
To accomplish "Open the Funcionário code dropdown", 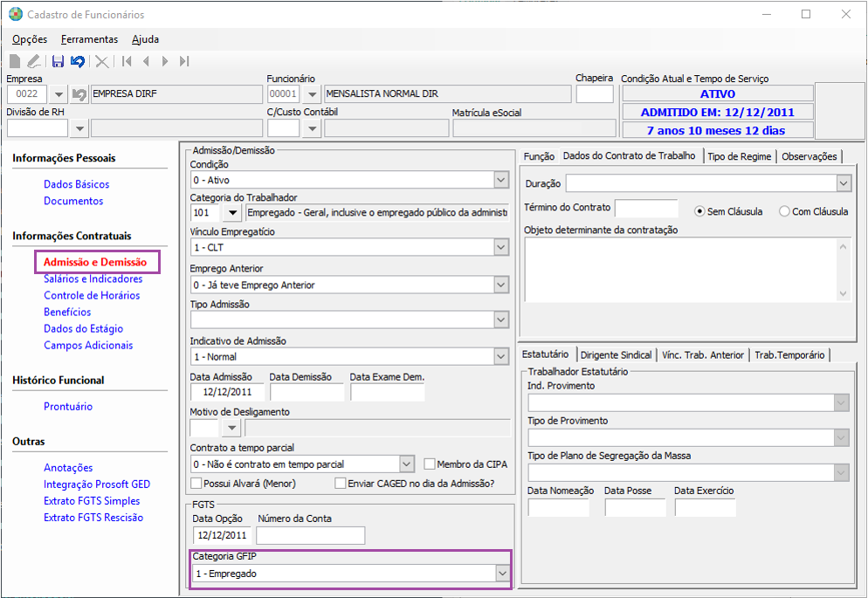I will click(x=313, y=94).
